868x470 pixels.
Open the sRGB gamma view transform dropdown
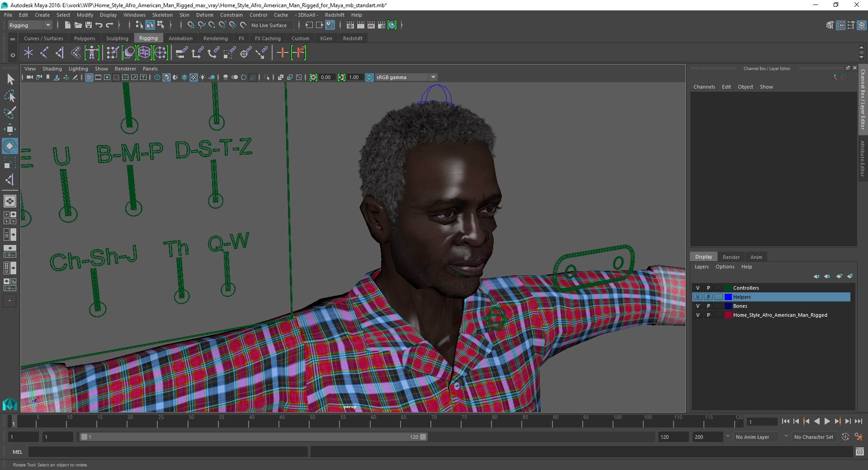[433, 77]
